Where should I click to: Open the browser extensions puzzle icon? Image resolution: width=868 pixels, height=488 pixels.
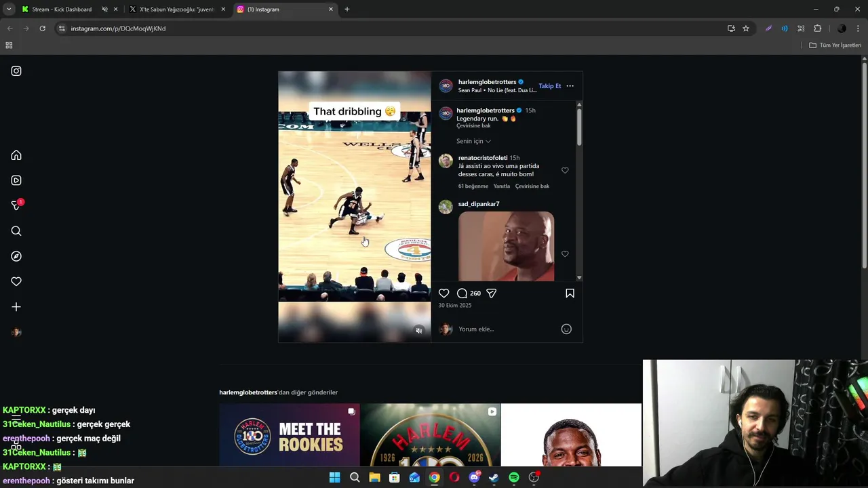point(817,28)
